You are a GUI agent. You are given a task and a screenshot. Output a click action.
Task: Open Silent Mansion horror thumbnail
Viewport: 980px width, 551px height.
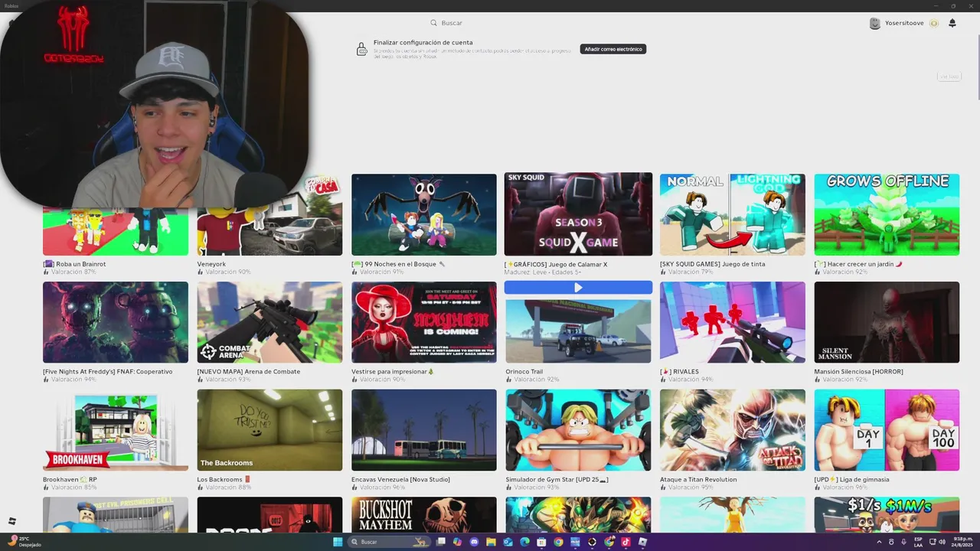coord(887,322)
